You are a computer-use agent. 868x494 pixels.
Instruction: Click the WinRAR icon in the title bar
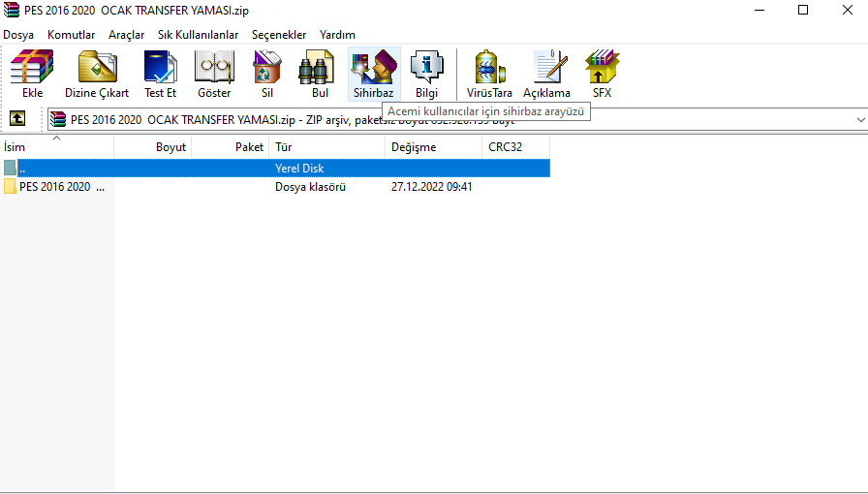click(x=11, y=10)
